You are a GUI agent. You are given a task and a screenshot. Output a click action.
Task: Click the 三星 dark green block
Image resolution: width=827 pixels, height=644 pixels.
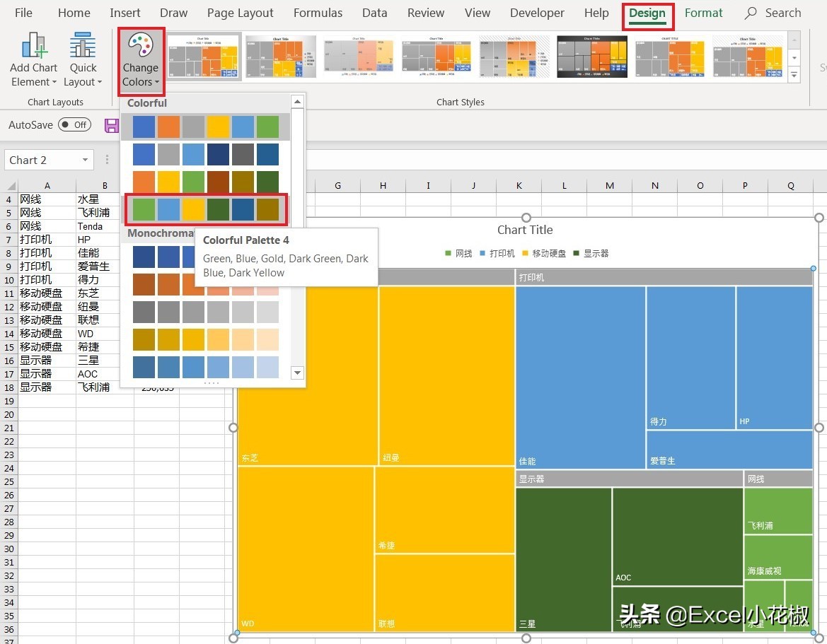(x=563, y=559)
